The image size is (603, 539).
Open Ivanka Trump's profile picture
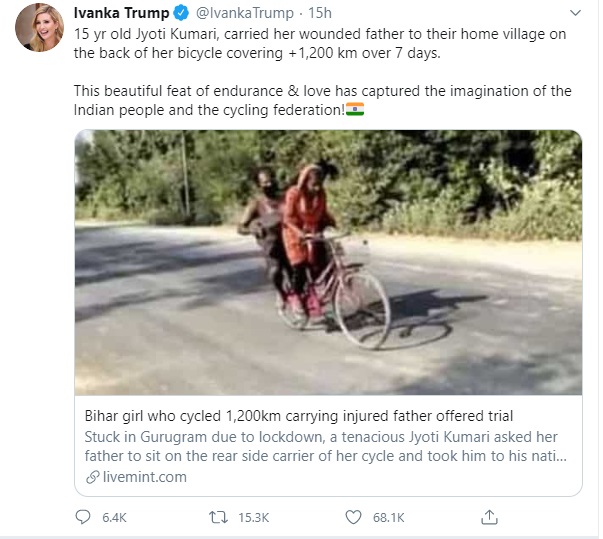(39, 28)
